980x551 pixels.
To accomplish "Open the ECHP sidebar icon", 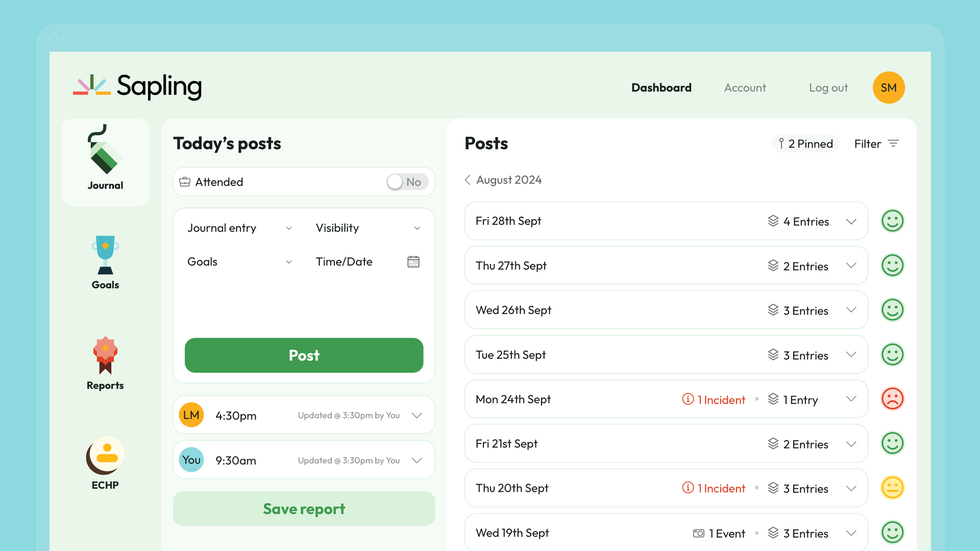I will click(105, 456).
